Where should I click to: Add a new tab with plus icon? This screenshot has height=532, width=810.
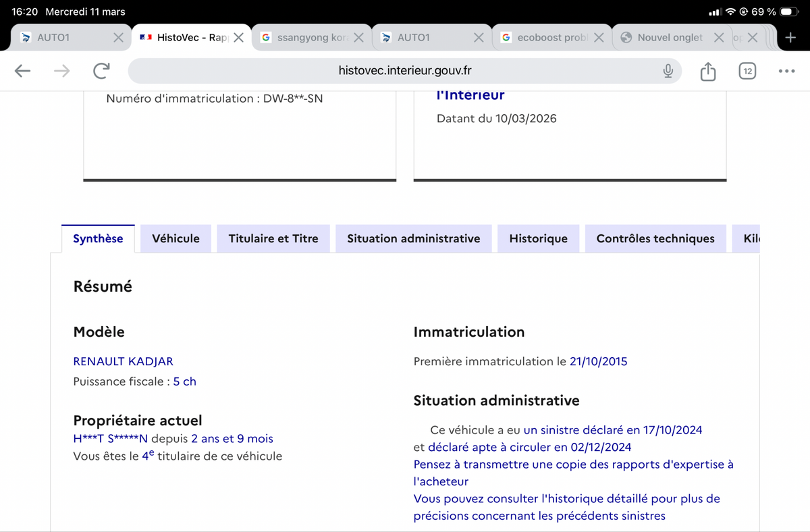click(790, 38)
